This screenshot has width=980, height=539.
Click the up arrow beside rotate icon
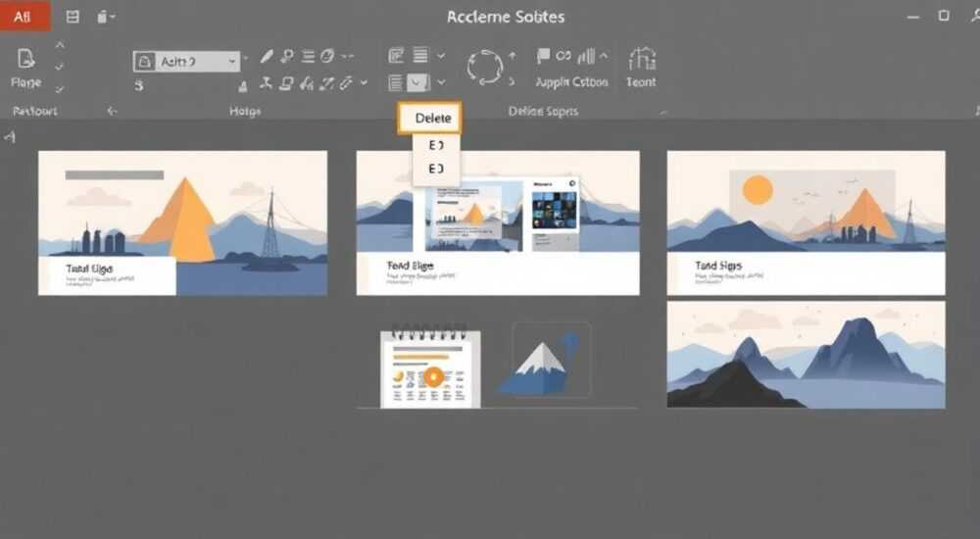(513, 56)
